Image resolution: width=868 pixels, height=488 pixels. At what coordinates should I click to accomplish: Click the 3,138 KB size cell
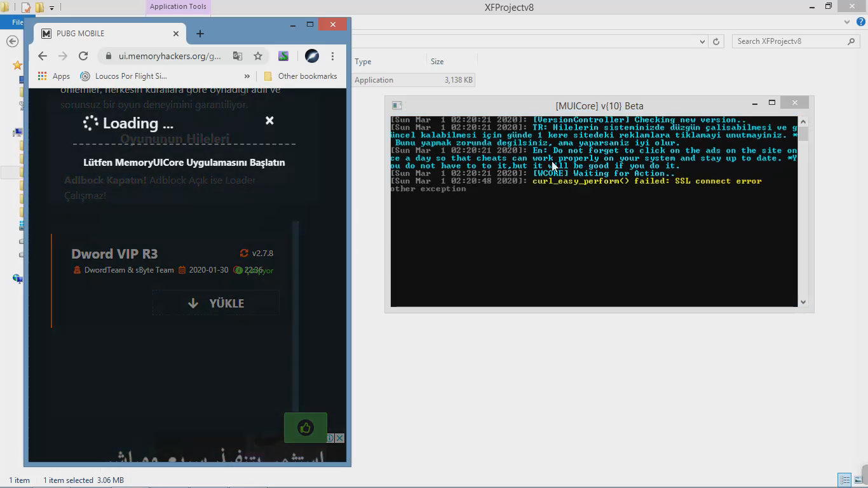459,80
